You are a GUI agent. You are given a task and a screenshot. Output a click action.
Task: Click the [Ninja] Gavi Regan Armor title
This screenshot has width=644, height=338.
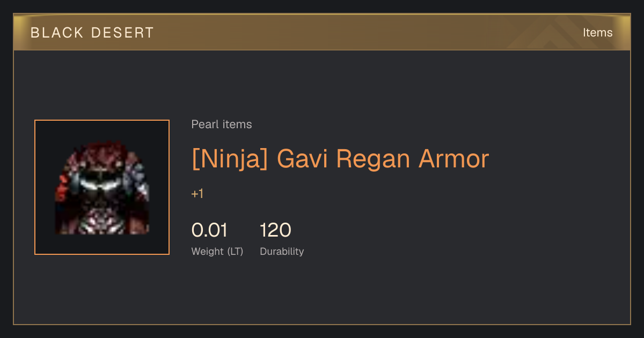click(x=340, y=159)
